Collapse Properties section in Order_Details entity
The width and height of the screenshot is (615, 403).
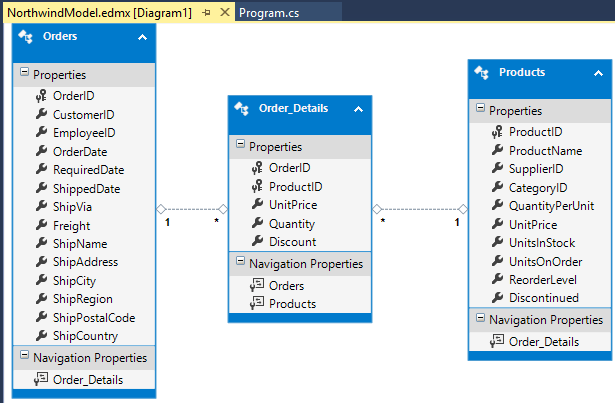240,144
